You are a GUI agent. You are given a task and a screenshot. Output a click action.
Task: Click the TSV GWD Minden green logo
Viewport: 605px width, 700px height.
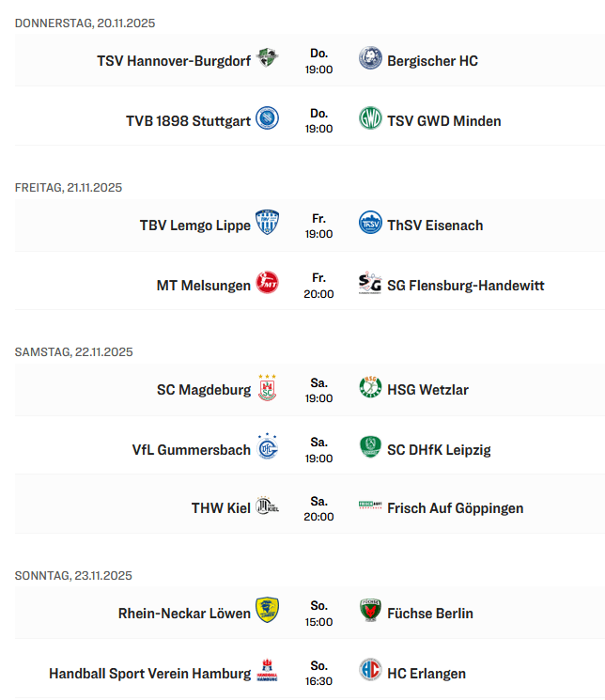tap(370, 119)
